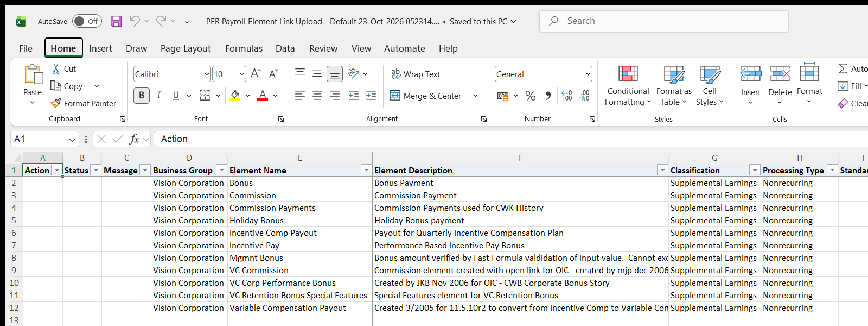Click the Cut scissors icon
This screenshot has height=326, width=868.
point(56,69)
